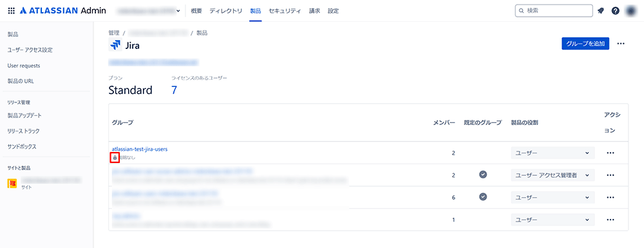Viewport: 644px width, 248px height.
Task: Click the グループを追加 button
Action: (x=585, y=44)
